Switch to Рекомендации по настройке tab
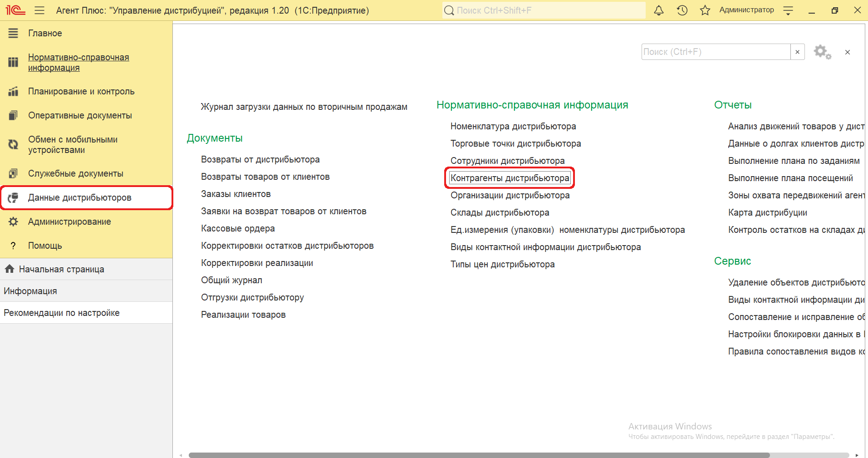Image resolution: width=868 pixels, height=458 pixels. point(86,313)
